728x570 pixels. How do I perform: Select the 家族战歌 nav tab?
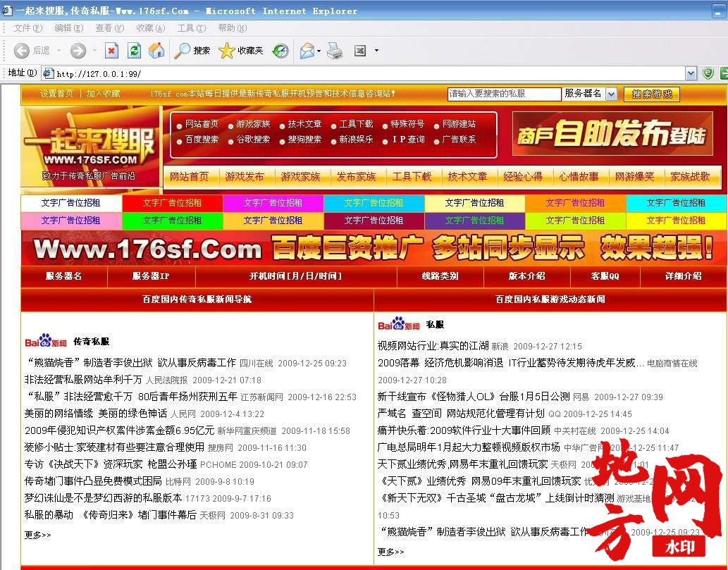pos(690,177)
